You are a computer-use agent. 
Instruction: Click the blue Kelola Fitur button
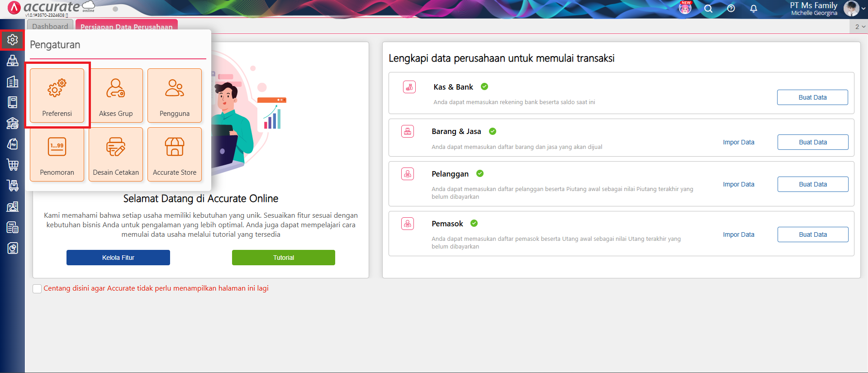tap(118, 258)
